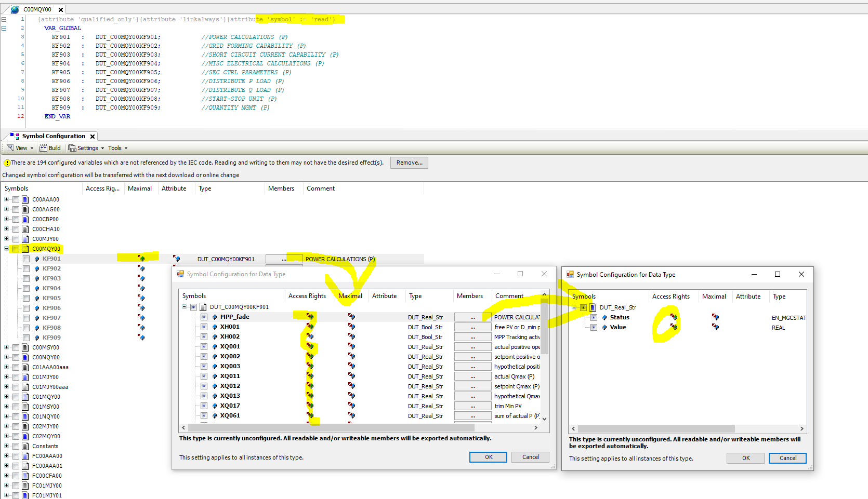Click the Access Rights column header in KF901 dialog
Viewport: 868px width, 499px height.
[307, 296]
